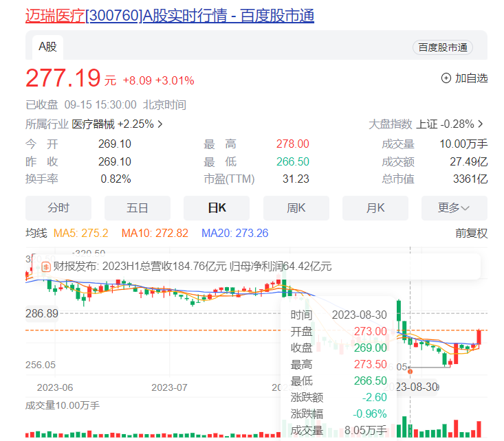The height and width of the screenshot is (441, 504).
Task: Click the 成交量10.00万手 volume chart label
Action: 63,405
